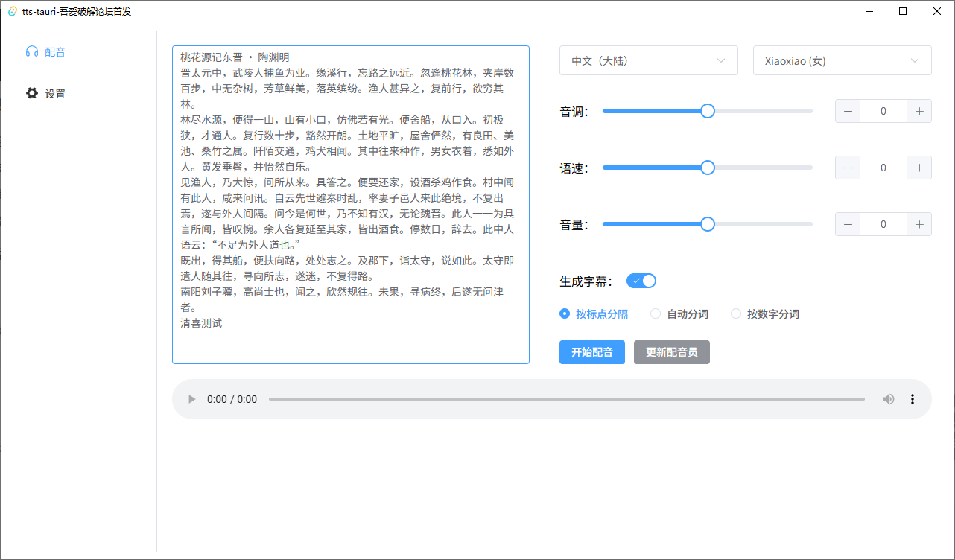Click the voice dropdown chevron arrow
This screenshot has width=955, height=560.
915,60
